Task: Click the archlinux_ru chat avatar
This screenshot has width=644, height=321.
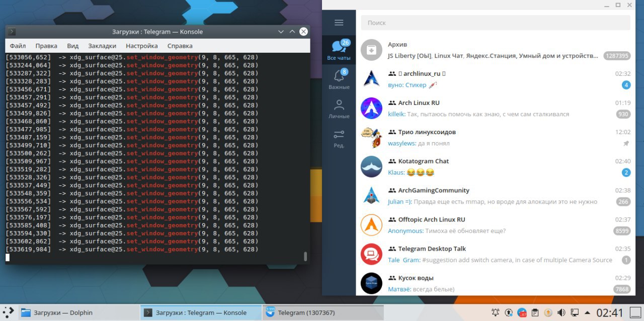Action: pyautogui.click(x=371, y=79)
